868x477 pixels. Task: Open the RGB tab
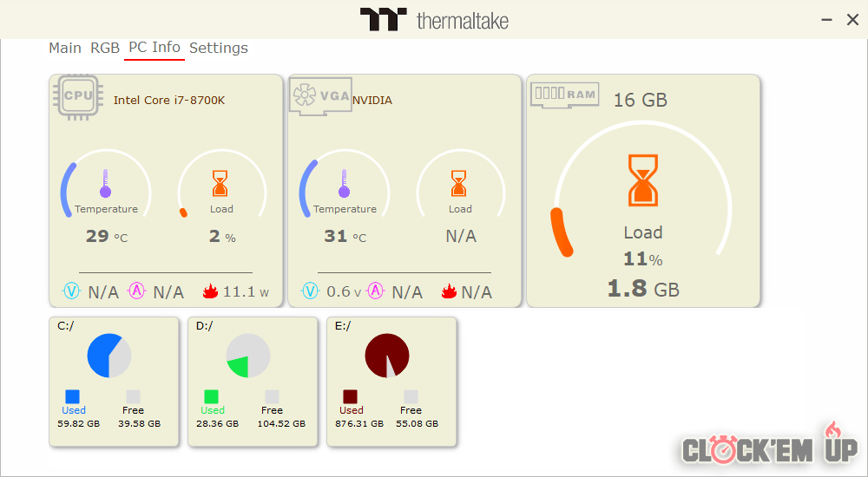[x=105, y=48]
